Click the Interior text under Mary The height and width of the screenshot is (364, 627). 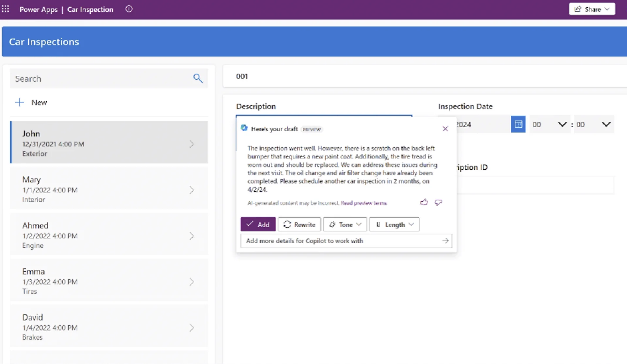click(34, 199)
